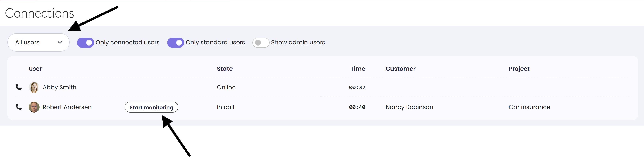Turn off Only standard users switch
Screen dimensions: 644x157
click(x=175, y=43)
